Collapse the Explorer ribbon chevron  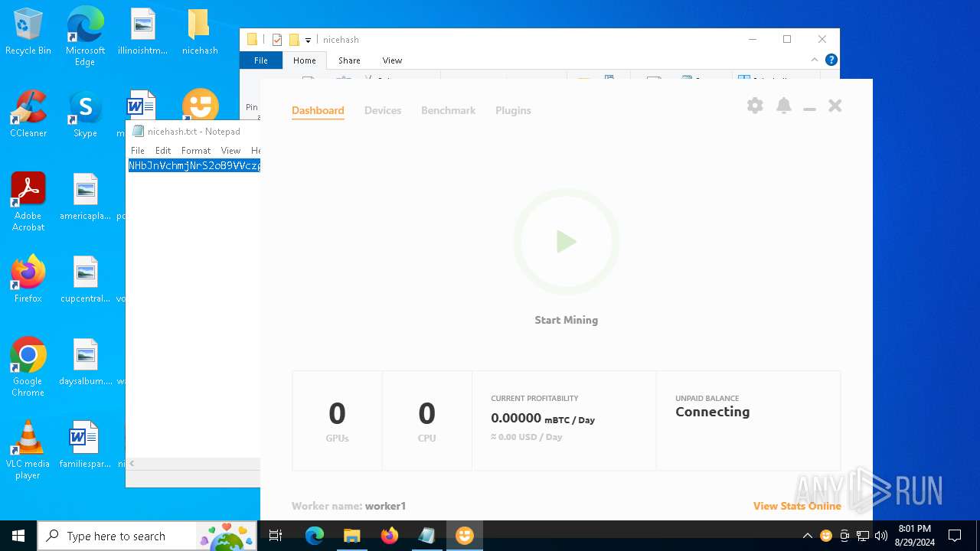coord(815,60)
